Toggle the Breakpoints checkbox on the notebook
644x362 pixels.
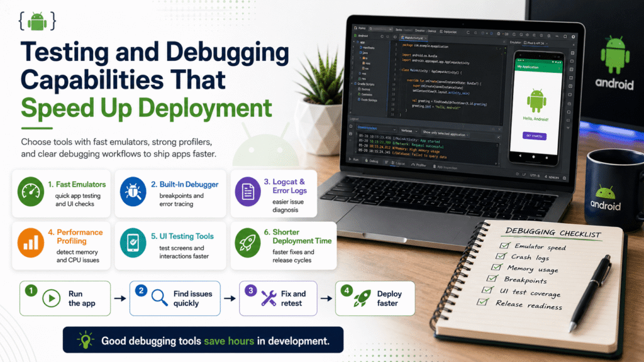tap(492, 278)
